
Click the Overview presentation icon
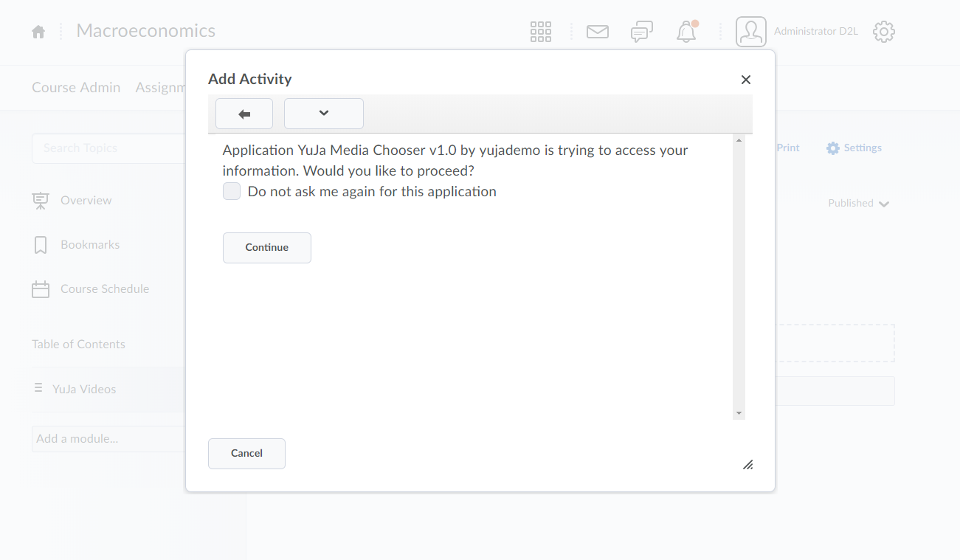[x=41, y=201]
